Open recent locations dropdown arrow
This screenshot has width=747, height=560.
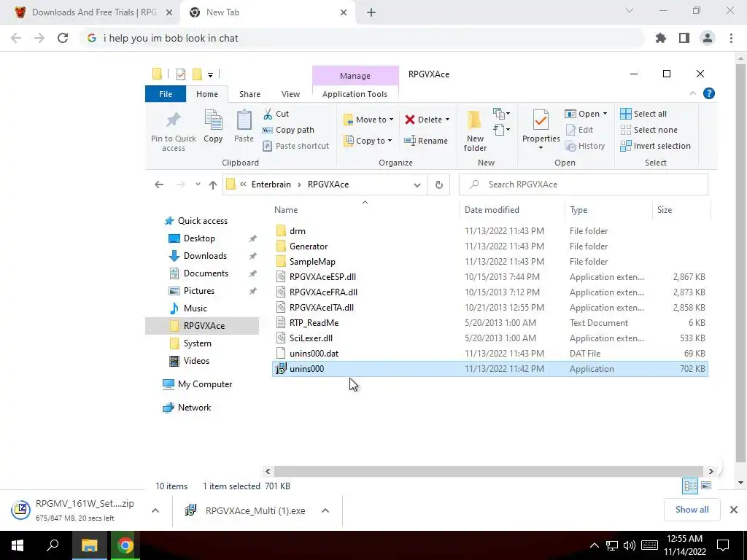point(198,184)
